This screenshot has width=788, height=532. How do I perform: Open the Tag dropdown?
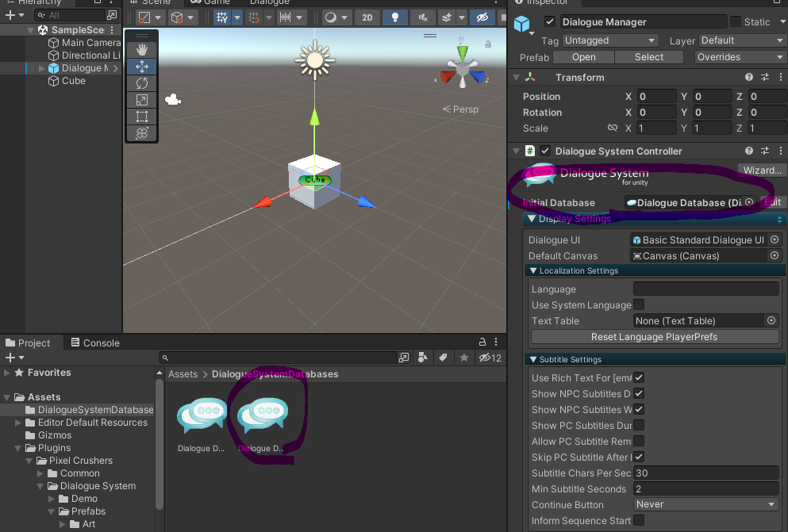[610, 40]
